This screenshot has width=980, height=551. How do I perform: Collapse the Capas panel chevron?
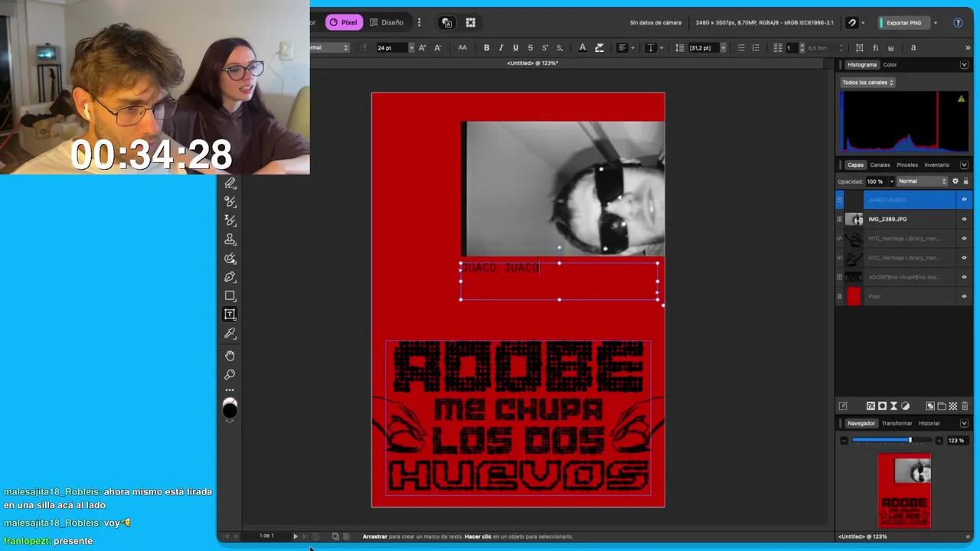(x=964, y=165)
